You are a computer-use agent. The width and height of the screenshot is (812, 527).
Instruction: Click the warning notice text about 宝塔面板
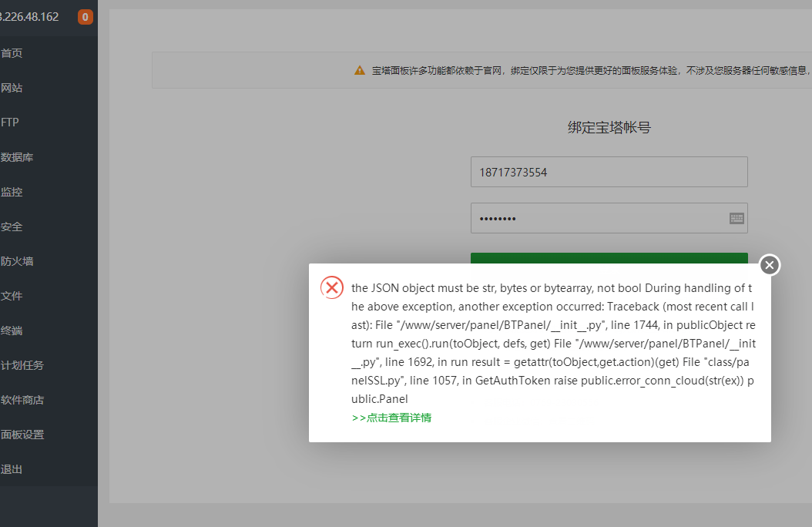click(x=592, y=70)
